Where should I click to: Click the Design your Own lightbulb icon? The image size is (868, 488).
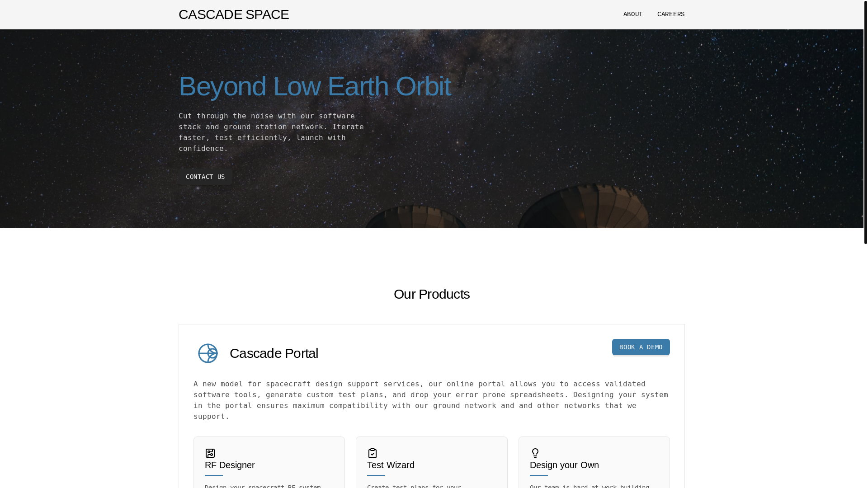[535, 453]
